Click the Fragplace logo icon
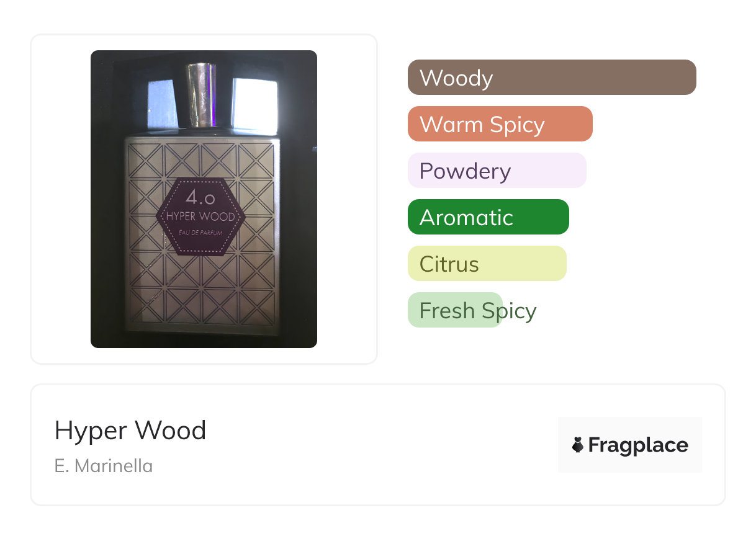 [578, 445]
